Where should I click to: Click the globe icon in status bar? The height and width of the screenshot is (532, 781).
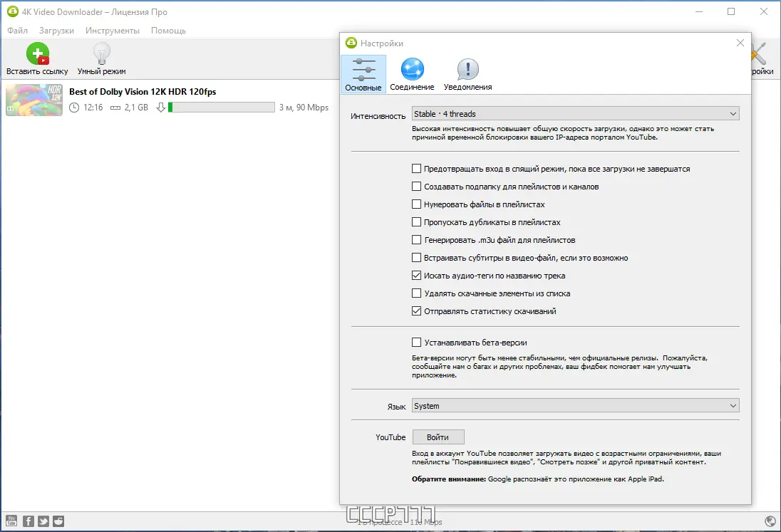[x=770, y=521]
